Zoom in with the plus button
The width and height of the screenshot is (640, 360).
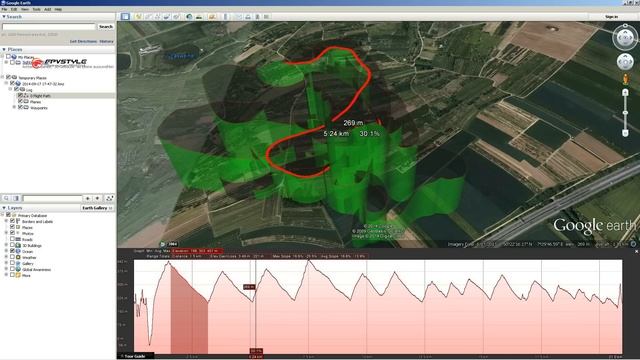(625, 93)
